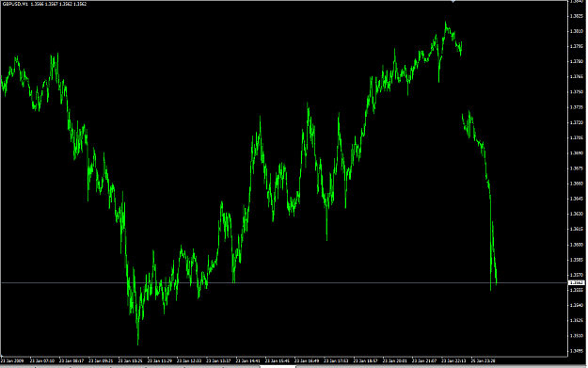Viewport: 588px width, 368px height.
Task: Click the 1.3540 price scale label
Action: pyautogui.click(x=577, y=305)
